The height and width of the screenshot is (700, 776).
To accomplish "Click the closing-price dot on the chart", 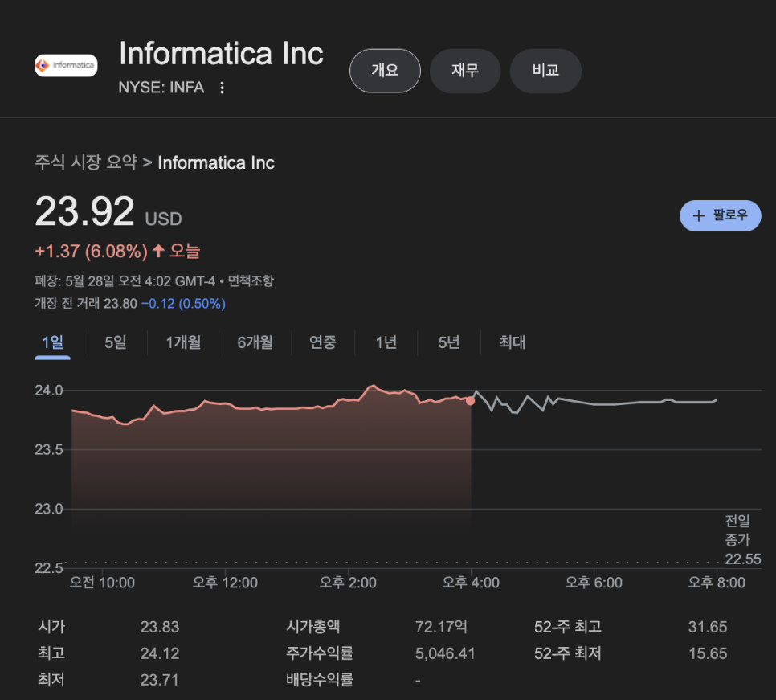I will click(470, 401).
